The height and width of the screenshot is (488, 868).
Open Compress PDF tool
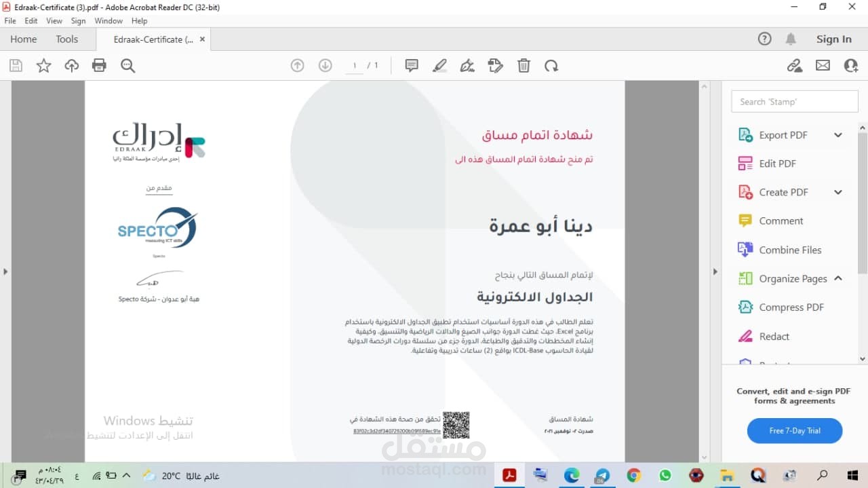click(781, 307)
